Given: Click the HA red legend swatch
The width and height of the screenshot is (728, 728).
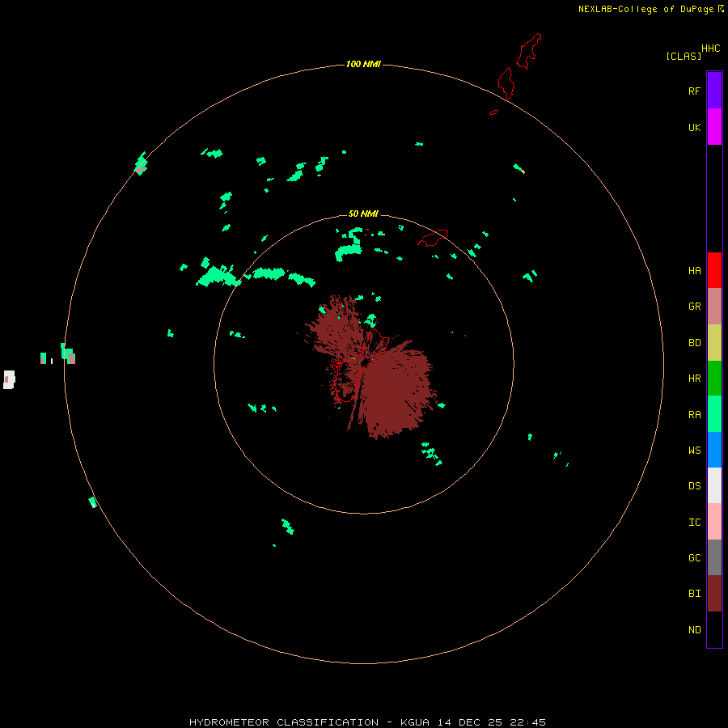Looking at the screenshot, I should click(714, 270).
